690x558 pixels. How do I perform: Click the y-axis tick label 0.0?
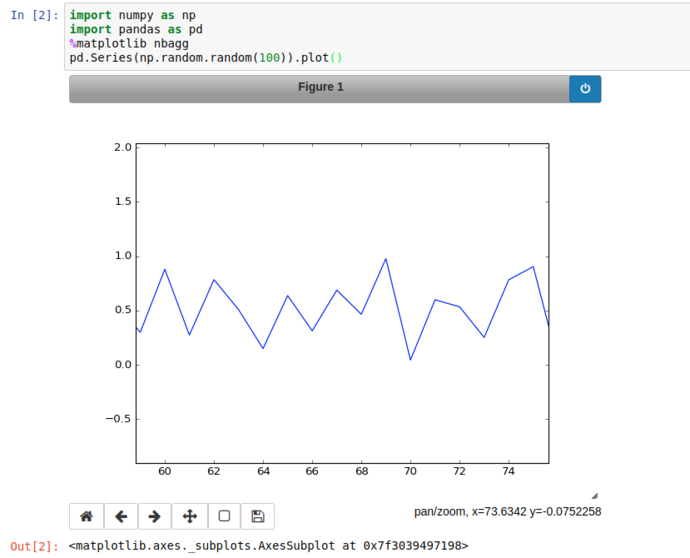point(123,365)
